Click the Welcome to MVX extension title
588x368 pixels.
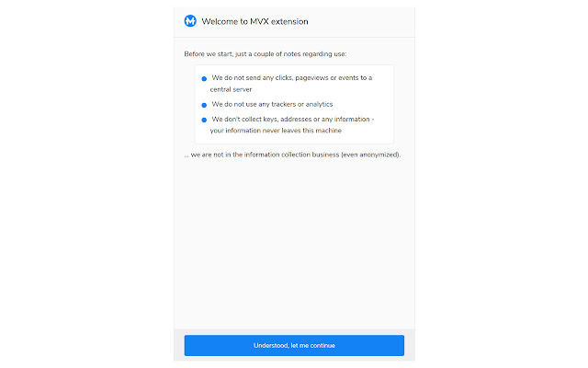[254, 21]
